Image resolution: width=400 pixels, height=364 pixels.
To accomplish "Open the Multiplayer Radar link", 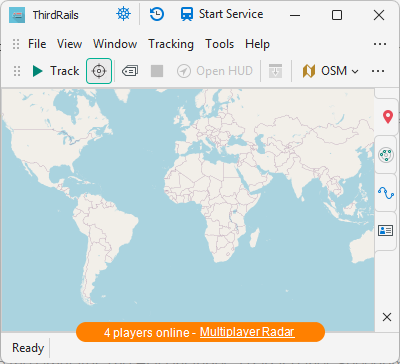I will click(247, 332).
